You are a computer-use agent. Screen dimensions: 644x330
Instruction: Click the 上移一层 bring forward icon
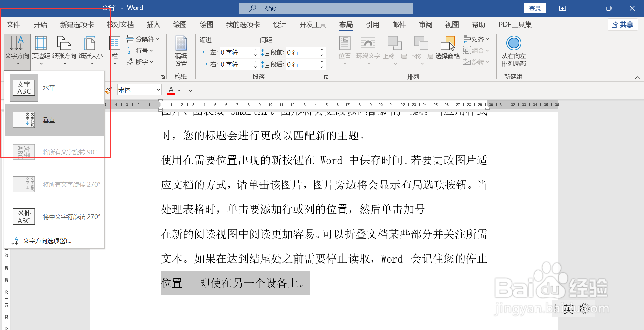point(395,44)
